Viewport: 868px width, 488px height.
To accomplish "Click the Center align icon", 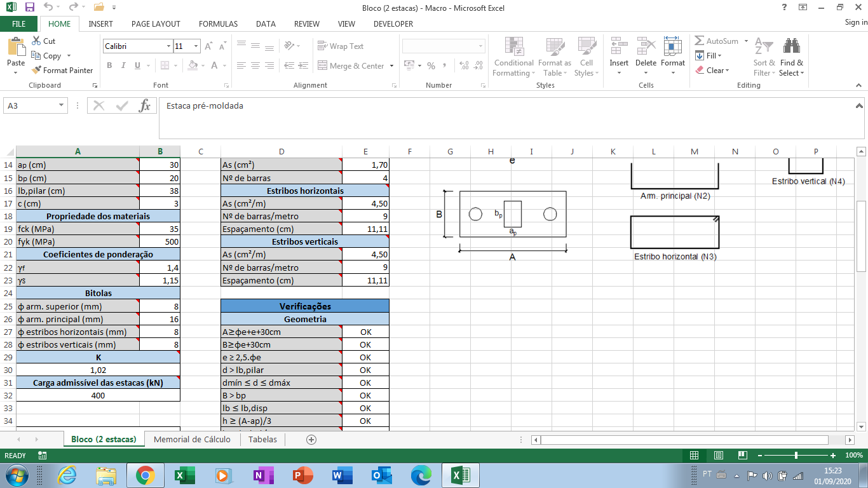I will (x=255, y=65).
